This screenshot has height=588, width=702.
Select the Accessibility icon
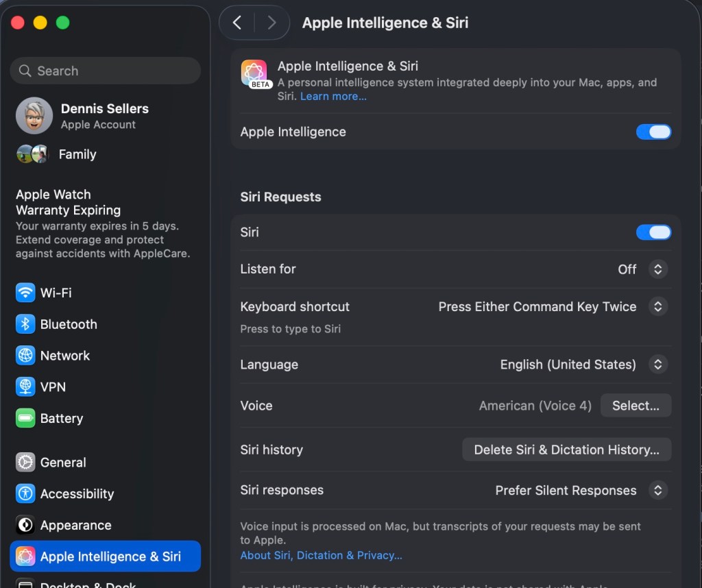[x=25, y=493]
